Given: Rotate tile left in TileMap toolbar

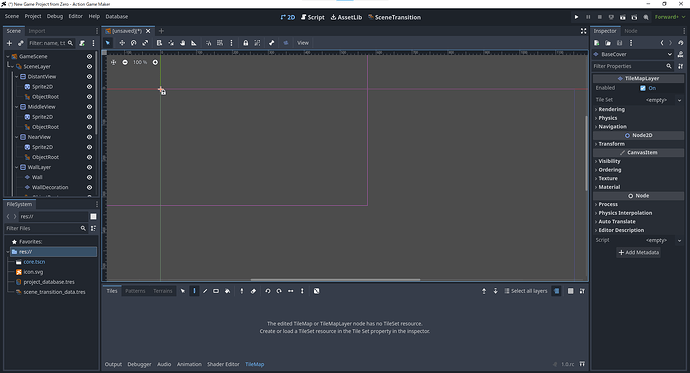Looking at the screenshot, I should pyautogui.click(x=268, y=291).
